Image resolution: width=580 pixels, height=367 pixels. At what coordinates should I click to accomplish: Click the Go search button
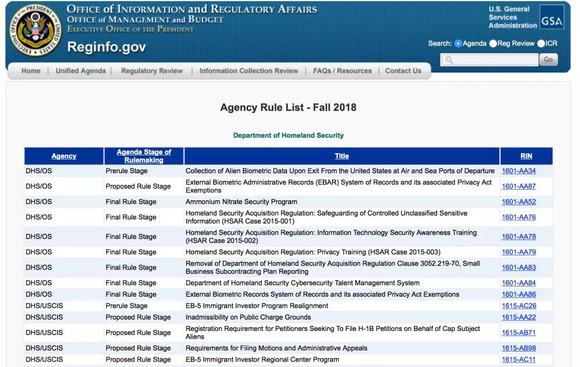549,60
